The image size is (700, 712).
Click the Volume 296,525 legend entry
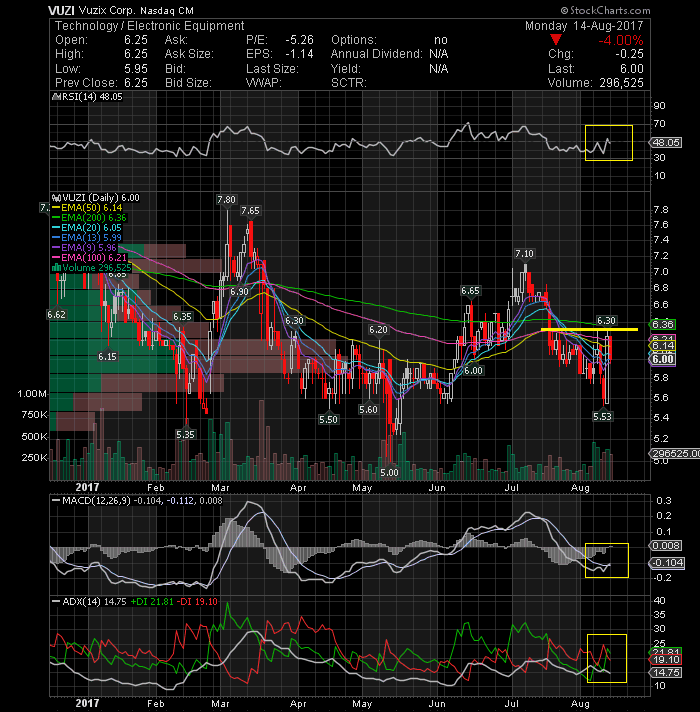pos(97,267)
